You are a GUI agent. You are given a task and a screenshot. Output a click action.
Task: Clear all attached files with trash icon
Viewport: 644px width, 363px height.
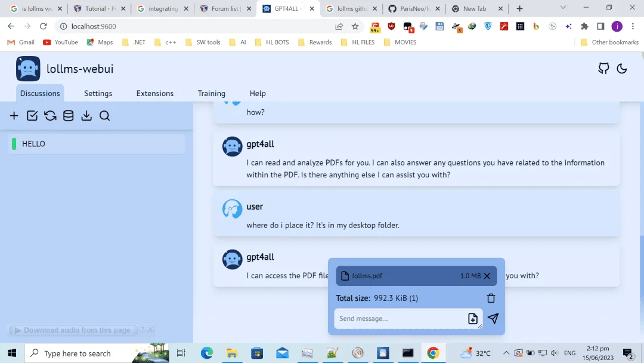pyautogui.click(x=491, y=298)
